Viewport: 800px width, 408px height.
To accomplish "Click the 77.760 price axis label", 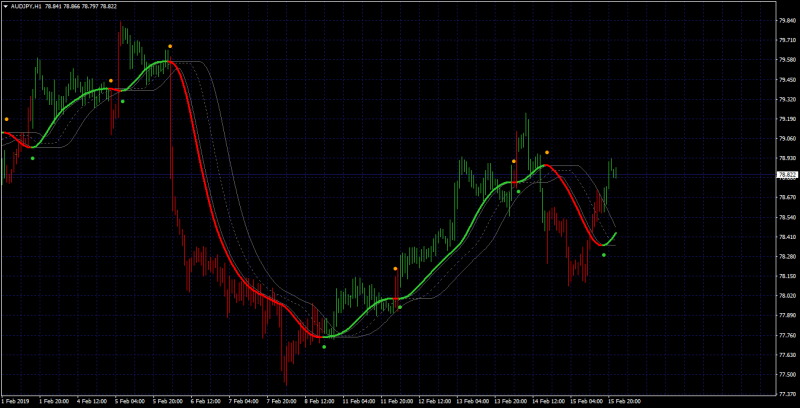I will pos(786,336).
